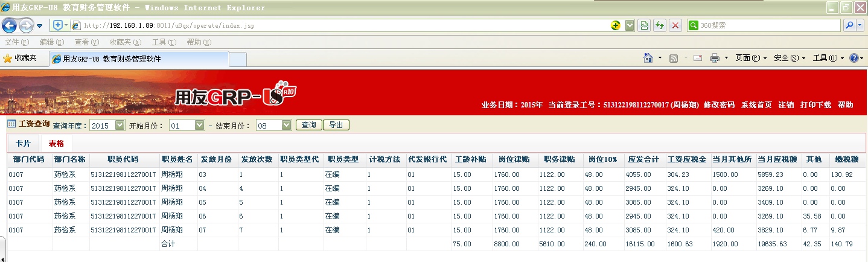Image resolution: width=868 pixels, height=262 pixels.
Task: Click the 收藏夹 star favorites button
Action: 20,58
